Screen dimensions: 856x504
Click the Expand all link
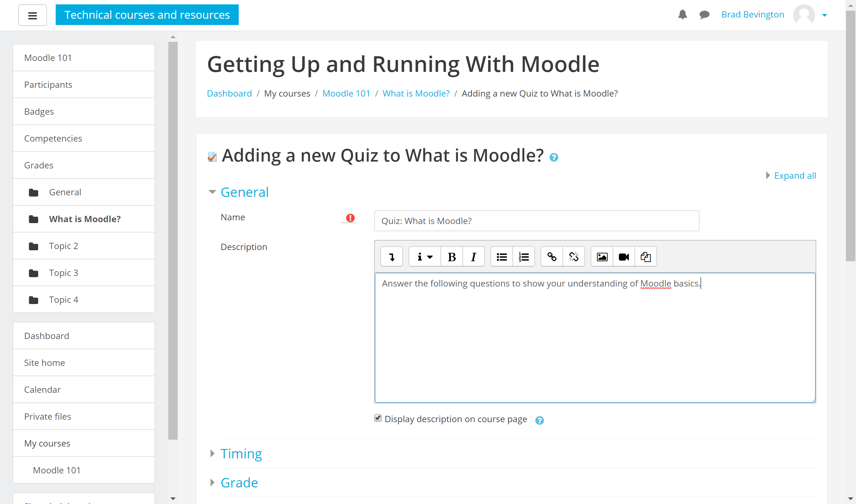coord(794,176)
